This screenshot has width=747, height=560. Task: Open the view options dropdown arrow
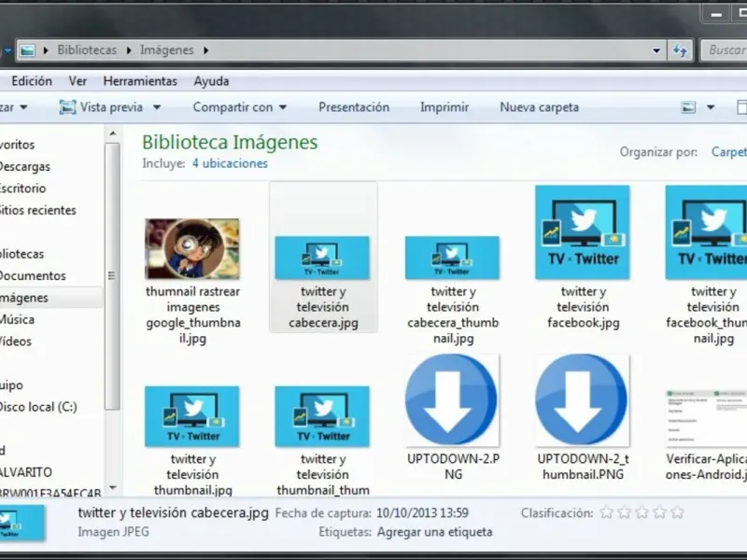point(711,107)
